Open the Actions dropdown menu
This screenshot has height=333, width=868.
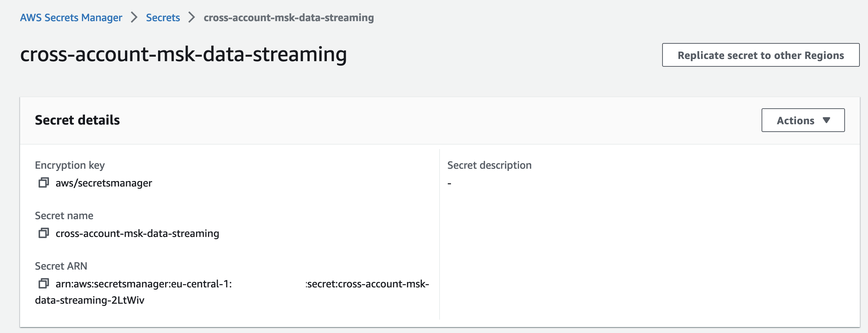click(x=803, y=120)
